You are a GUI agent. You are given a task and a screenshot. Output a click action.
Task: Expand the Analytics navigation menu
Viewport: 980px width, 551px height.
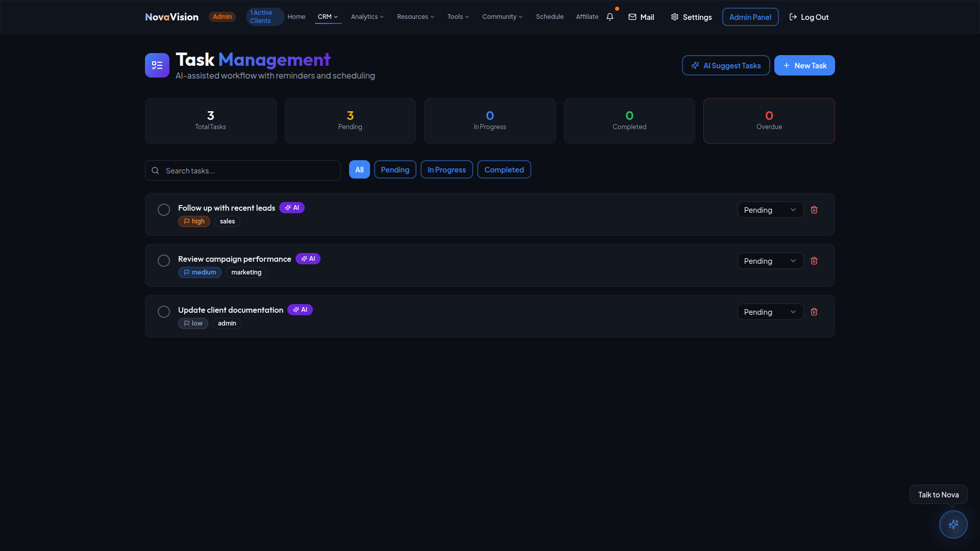pos(367,17)
